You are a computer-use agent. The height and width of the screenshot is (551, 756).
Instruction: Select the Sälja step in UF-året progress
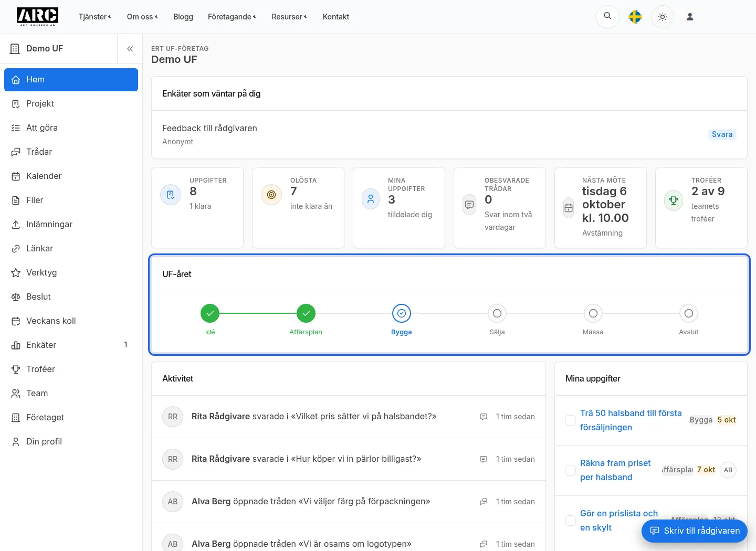coord(497,320)
